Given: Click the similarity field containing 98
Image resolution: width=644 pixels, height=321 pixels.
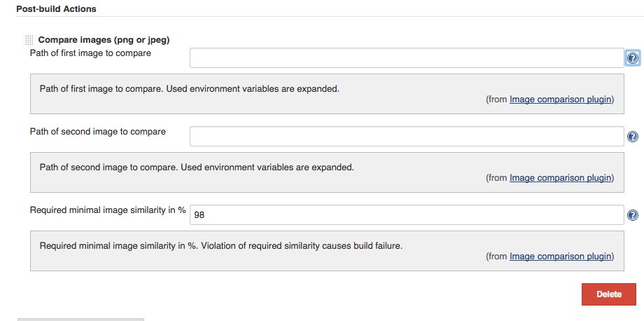Looking at the screenshot, I should click(407, 215).
